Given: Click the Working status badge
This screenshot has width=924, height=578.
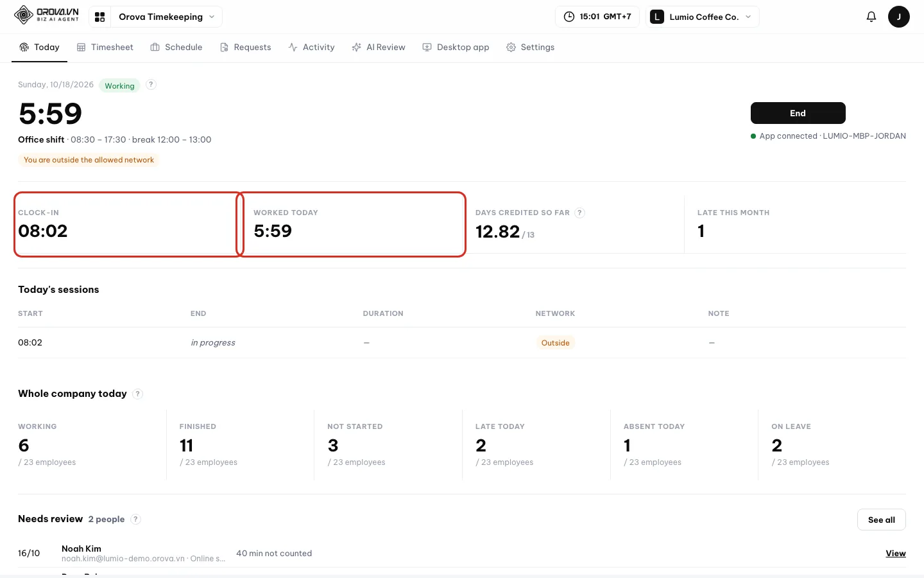Looking at the screenshot, I should [119, 85].
